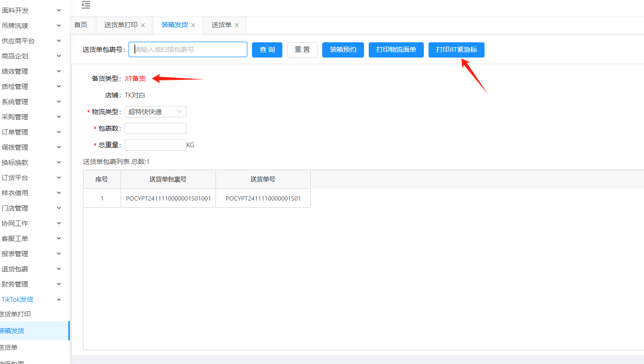Close the 送货单 tab
The height and width of the screenshot is (364, 644).
[x=237, y=25]
